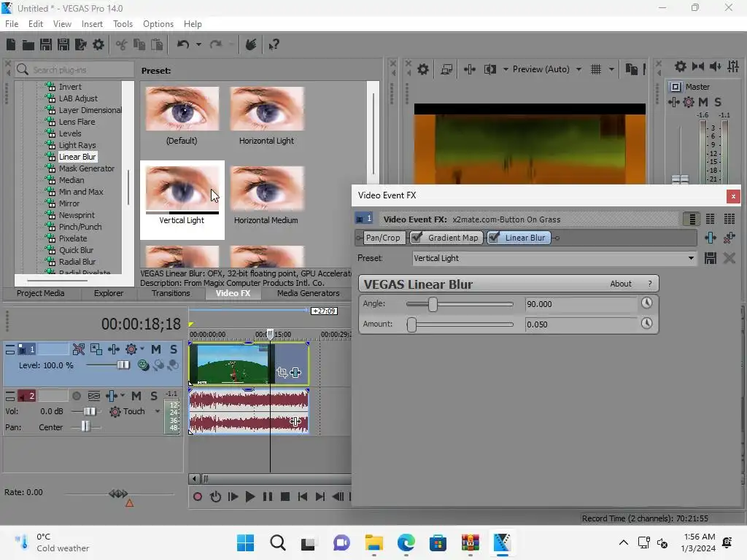Open the Touch automation mode dropdown
Image resolution: width=747 pixels, height=560 pixels.
[158, 411]
